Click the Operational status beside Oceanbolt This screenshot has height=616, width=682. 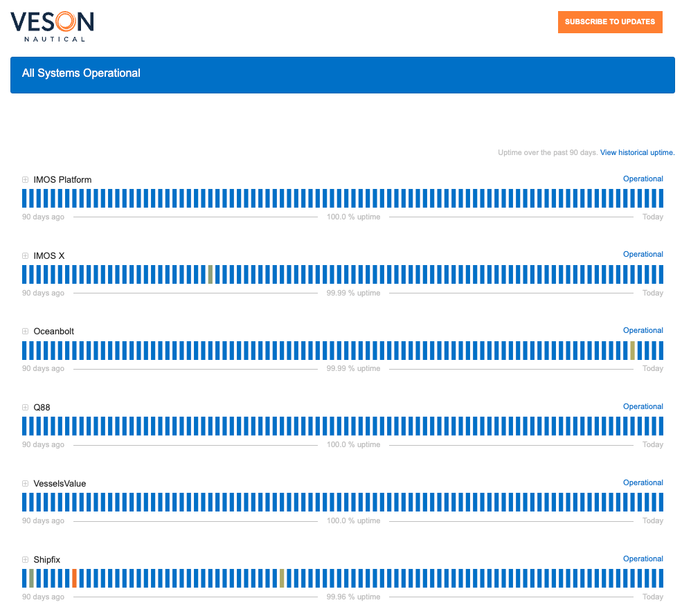(643, 330)
